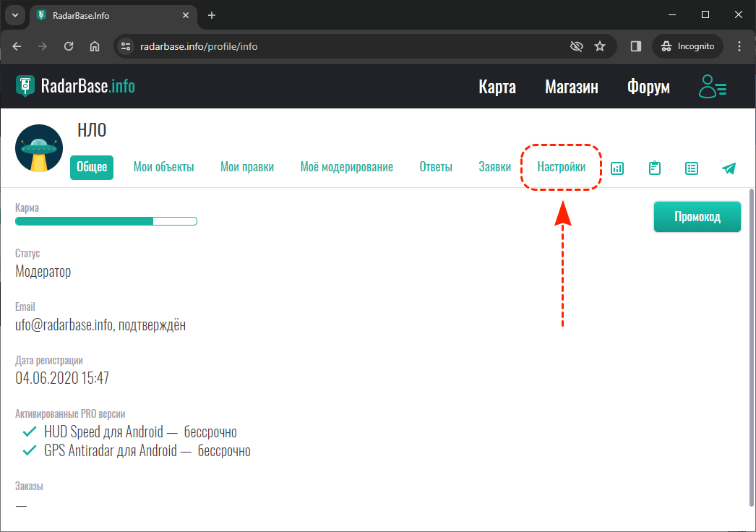The image size is (756, 532).
Task: Click the UFO avatar image
Action: (x=38, y=147)
